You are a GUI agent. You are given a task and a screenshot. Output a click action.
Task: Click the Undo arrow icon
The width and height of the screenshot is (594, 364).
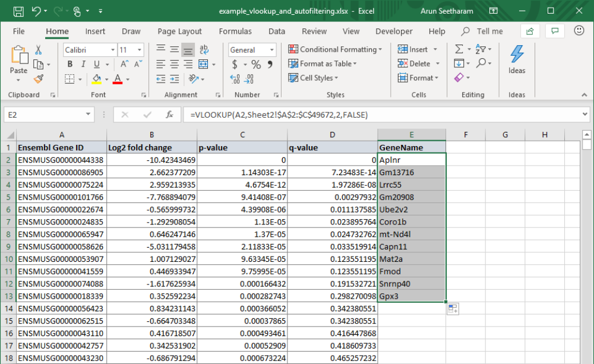[x=36, y=11]
